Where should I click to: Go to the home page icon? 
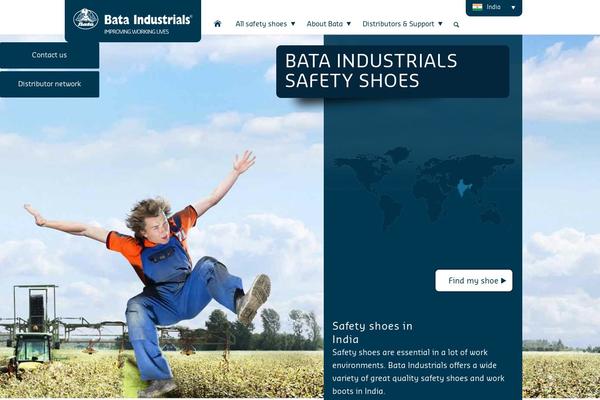(x=217, y=24)
